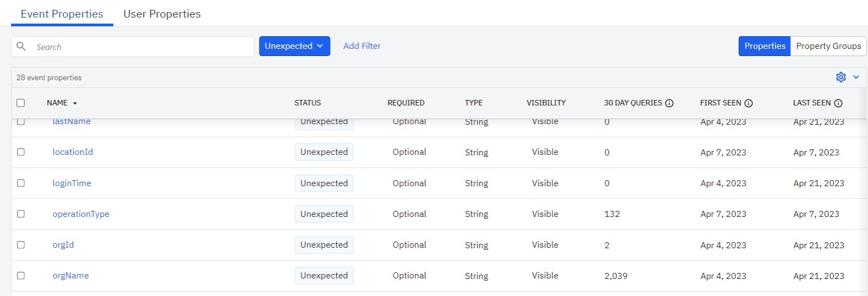Click the First Seen info icon
This screenshot has height=296, width=868.
coord(749,103)
